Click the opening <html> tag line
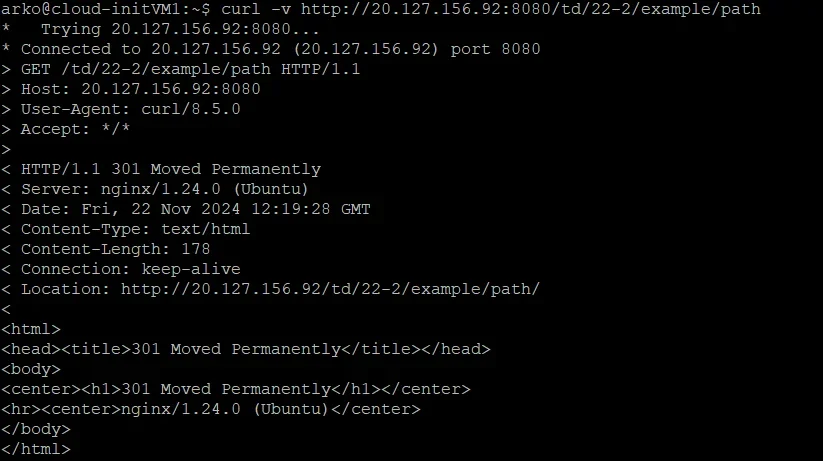The image size is (823, 461). click(31, 329)
